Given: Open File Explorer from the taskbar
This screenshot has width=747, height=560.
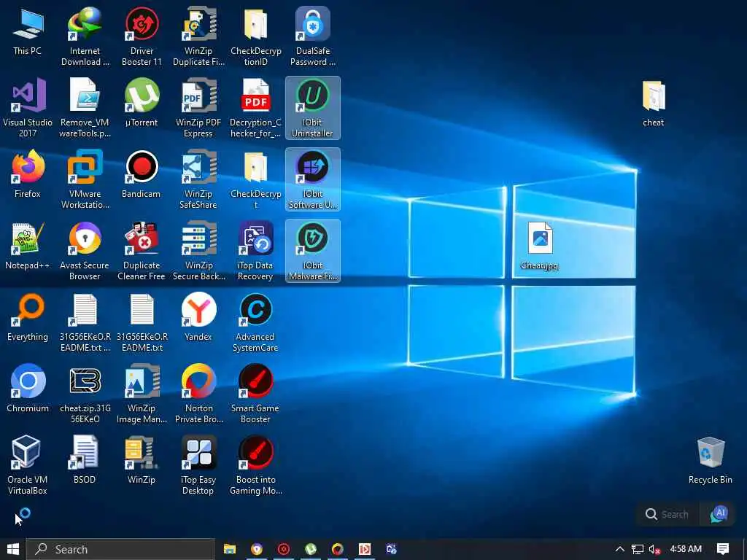Looking at the screenshot, I should [x=230, y=549].
